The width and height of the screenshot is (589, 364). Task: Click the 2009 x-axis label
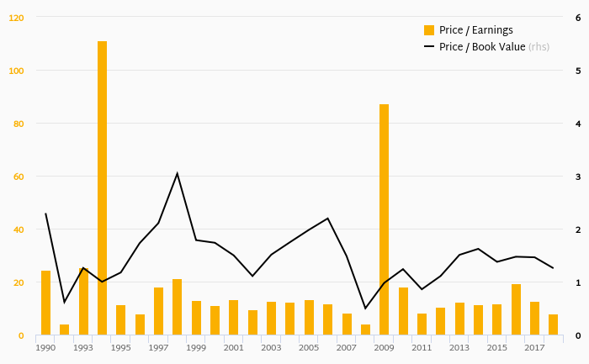(x=384, y=348)
